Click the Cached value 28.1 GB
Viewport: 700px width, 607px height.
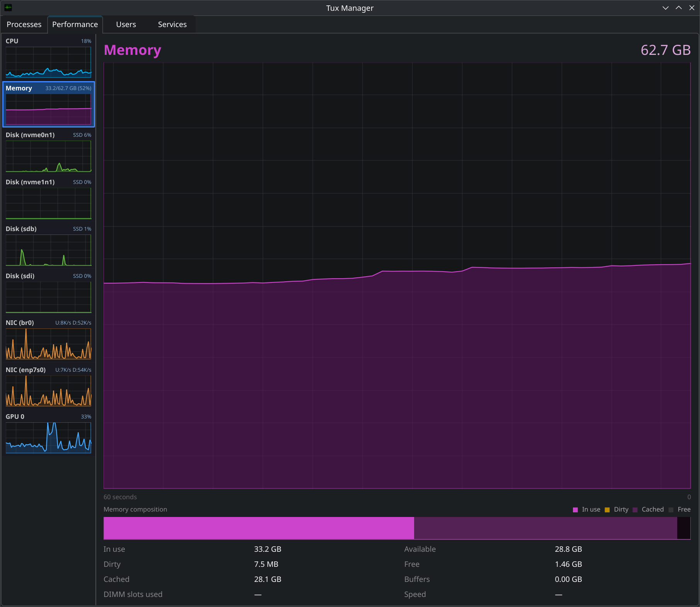pyautogui.click(x=268, y=579)
